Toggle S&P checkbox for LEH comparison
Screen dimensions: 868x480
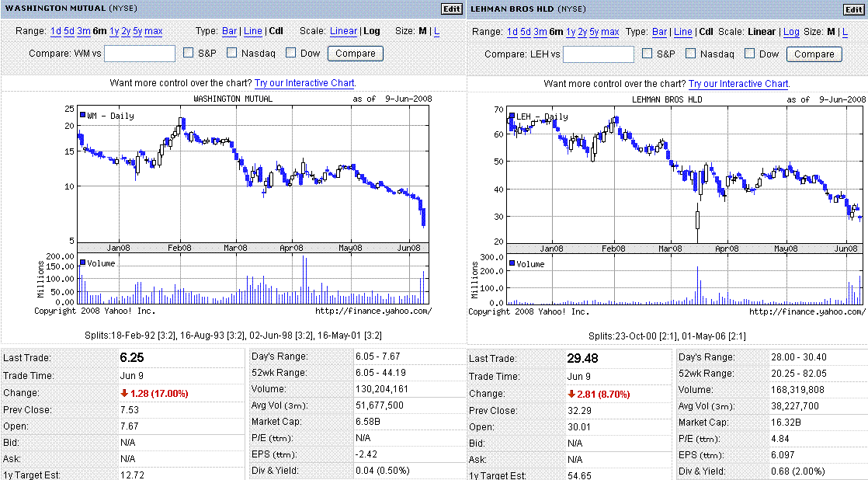pos(648,54)
